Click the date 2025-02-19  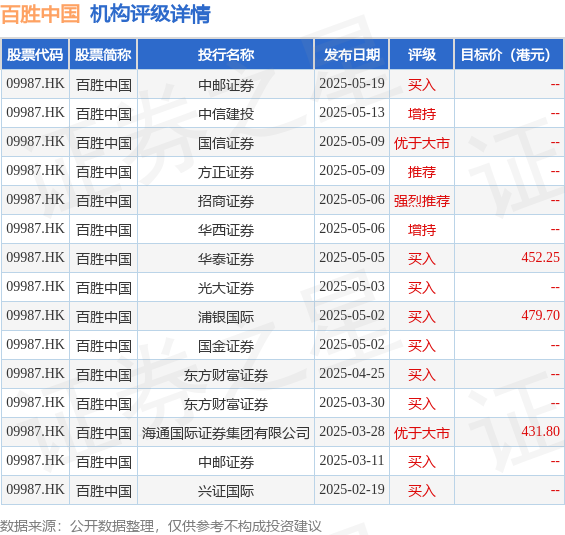pos(352,490)
